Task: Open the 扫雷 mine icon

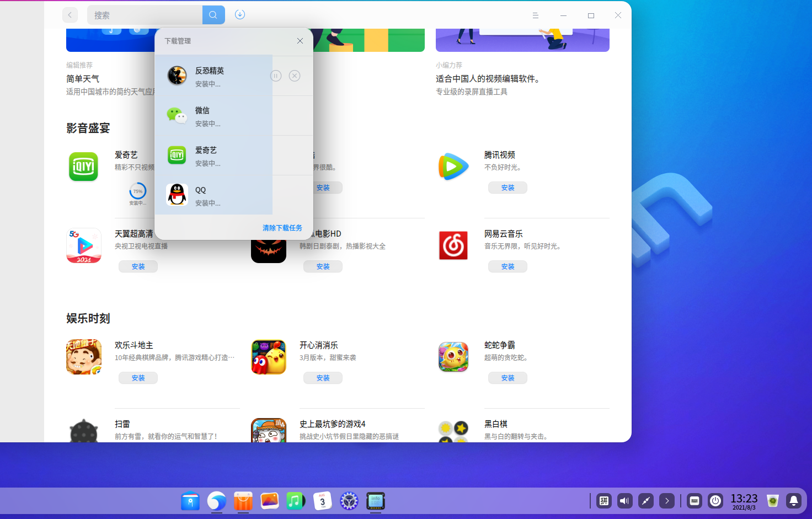Action: (x=84, y=431)
